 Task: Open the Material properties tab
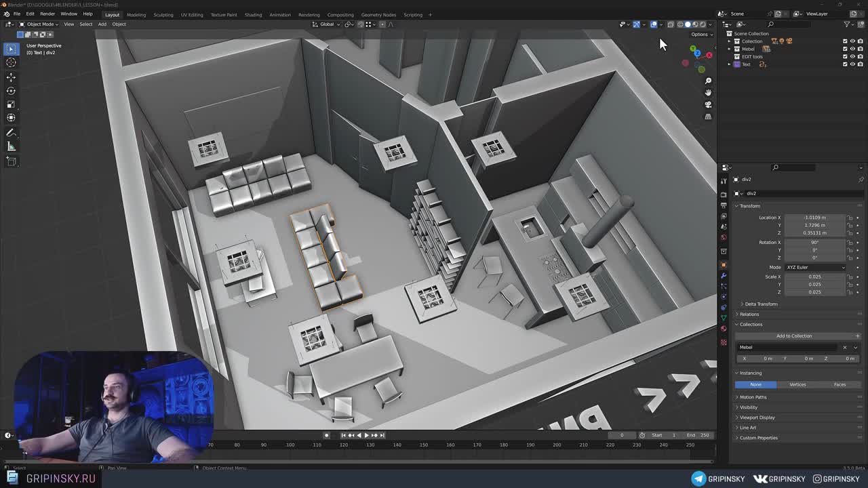pyautogui.click(x=724, y=329)
